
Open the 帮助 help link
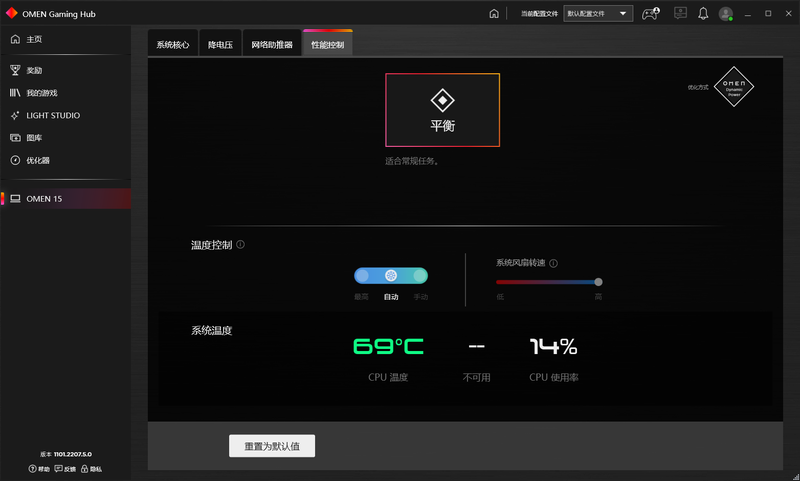coord(39,469)
